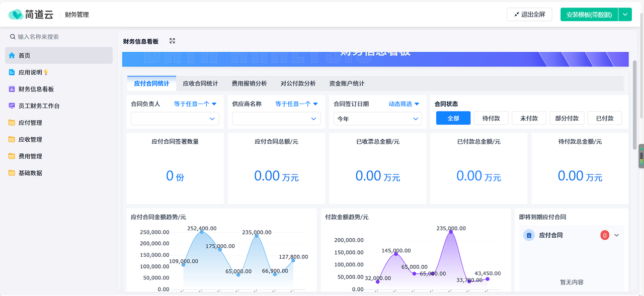Image resolution: width=644 pixels, height=296 pixels.
Task: Click the lightbulb icon next to 应用说明
Action: tap(46, 72)
